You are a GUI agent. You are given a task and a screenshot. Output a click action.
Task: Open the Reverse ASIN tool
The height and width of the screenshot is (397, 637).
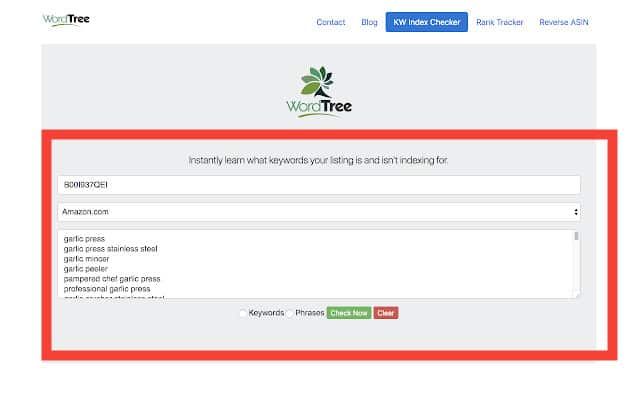pyautogui.click(x=563, y=22)
